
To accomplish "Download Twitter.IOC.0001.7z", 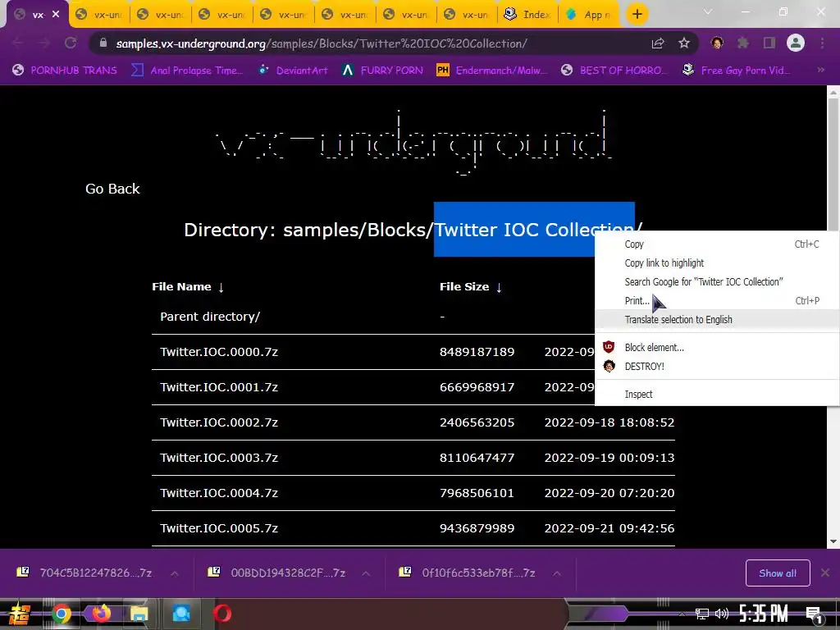I will coord(219,387).
